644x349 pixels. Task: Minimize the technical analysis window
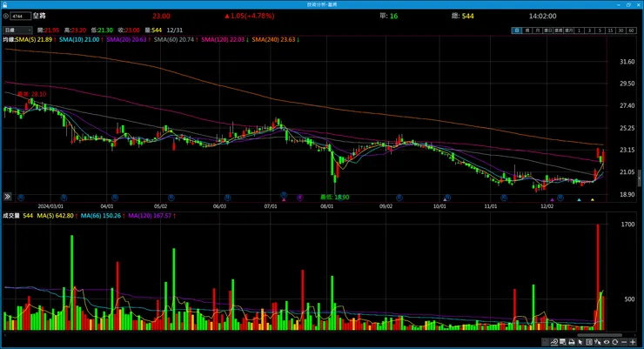(x=619, y=4)
